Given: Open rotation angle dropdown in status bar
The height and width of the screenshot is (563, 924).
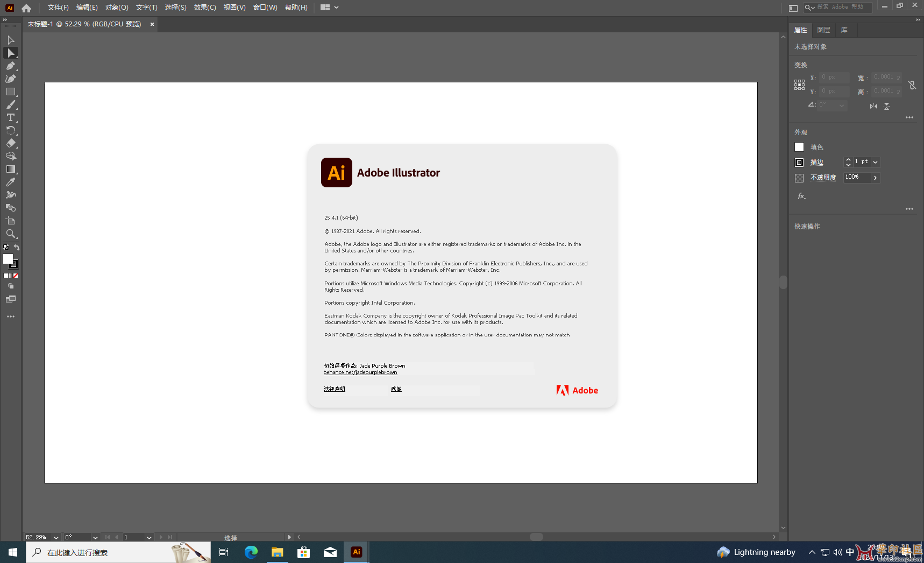Looking at the screenshot, I should click(x=95, y=537).
